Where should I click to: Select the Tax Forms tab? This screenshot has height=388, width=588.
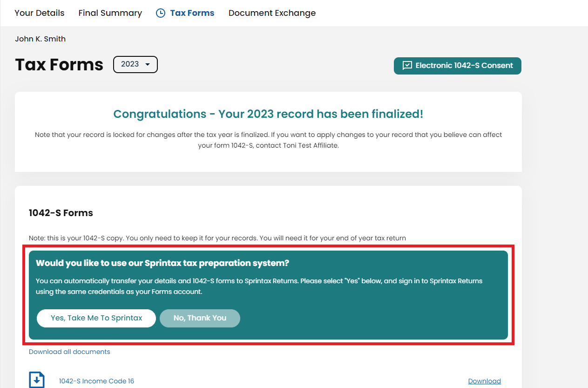192,13
